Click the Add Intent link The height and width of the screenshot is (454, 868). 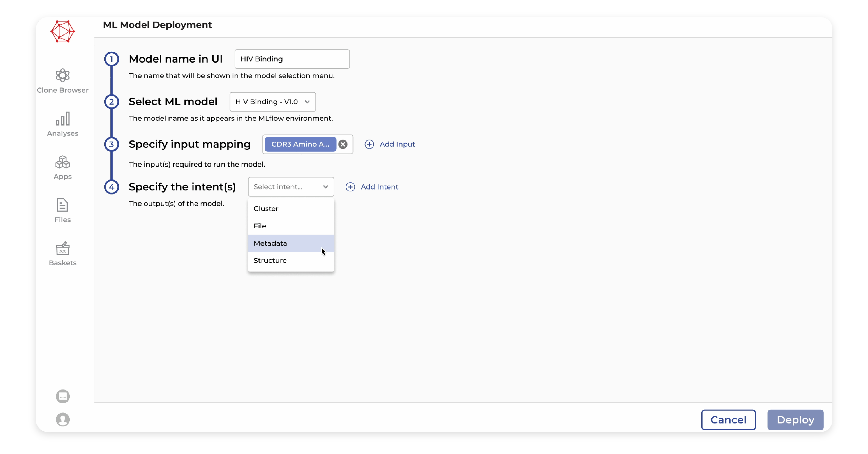379,187
